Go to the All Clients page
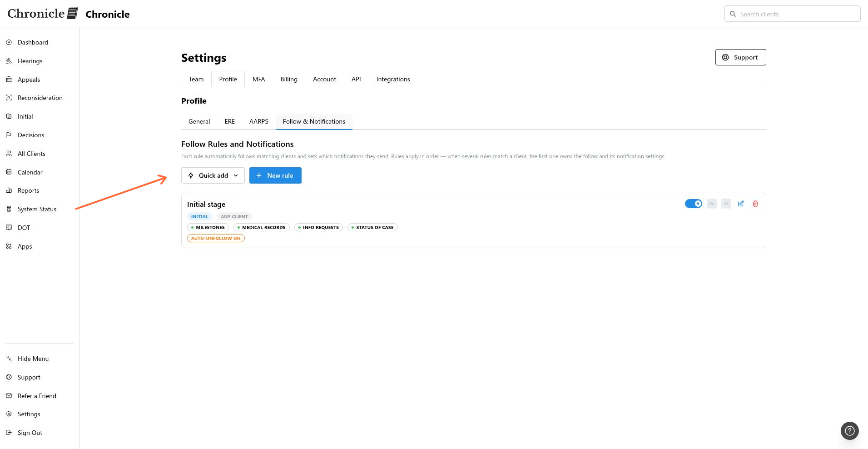 point(31,154)
